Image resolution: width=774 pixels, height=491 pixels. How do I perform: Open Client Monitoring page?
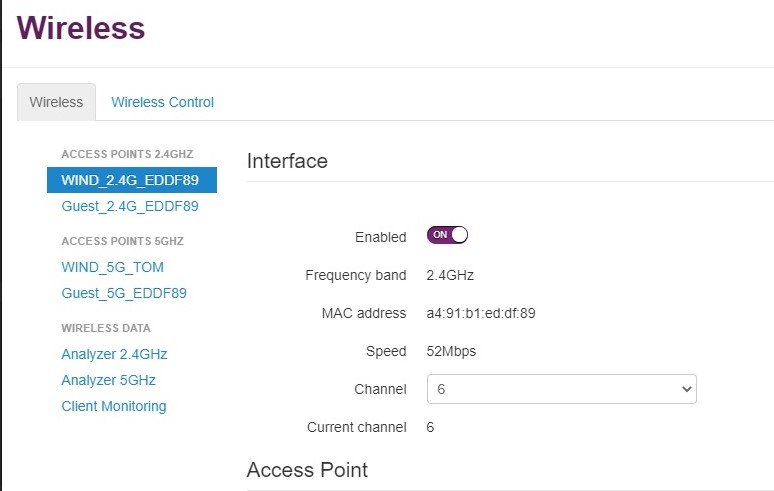pyautogui.click(x=114, y=406)
